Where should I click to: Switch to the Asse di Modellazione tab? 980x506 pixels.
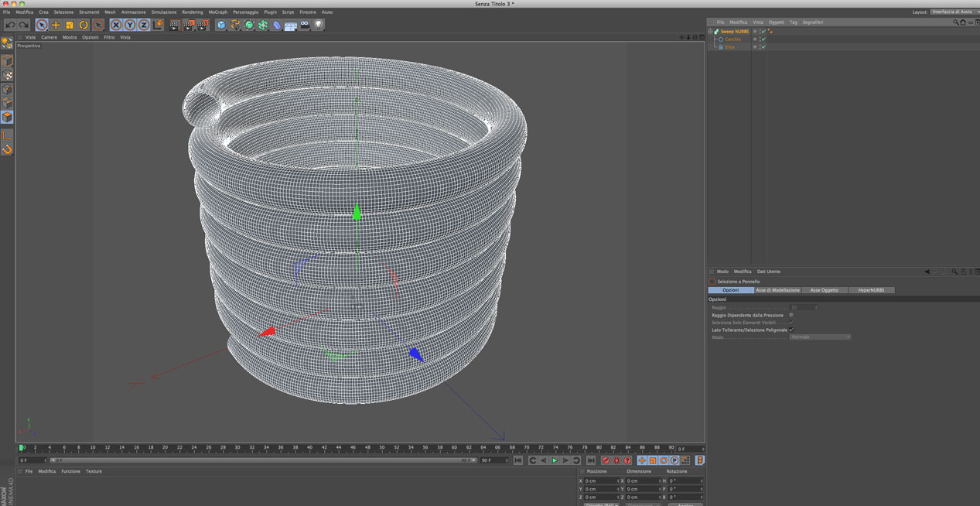777,290
